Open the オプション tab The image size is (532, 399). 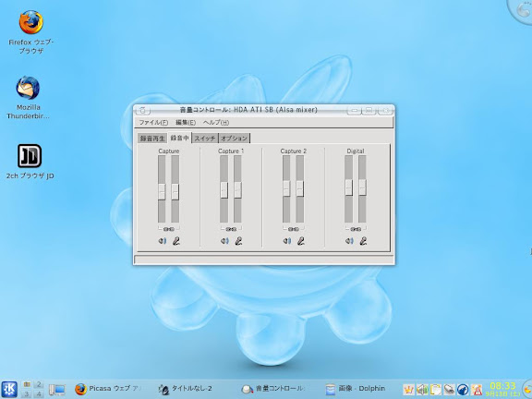point(234,139)
